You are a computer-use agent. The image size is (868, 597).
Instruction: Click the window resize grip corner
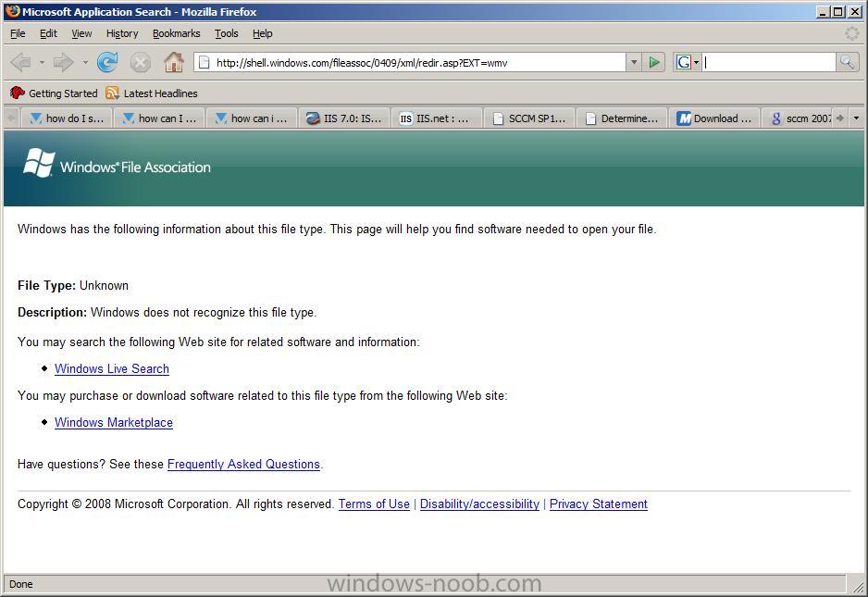(858, 585)
